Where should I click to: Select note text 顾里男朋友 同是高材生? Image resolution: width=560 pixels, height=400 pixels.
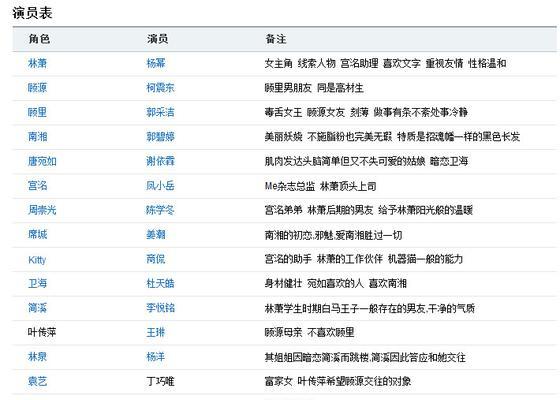click(x=314, y=88)
